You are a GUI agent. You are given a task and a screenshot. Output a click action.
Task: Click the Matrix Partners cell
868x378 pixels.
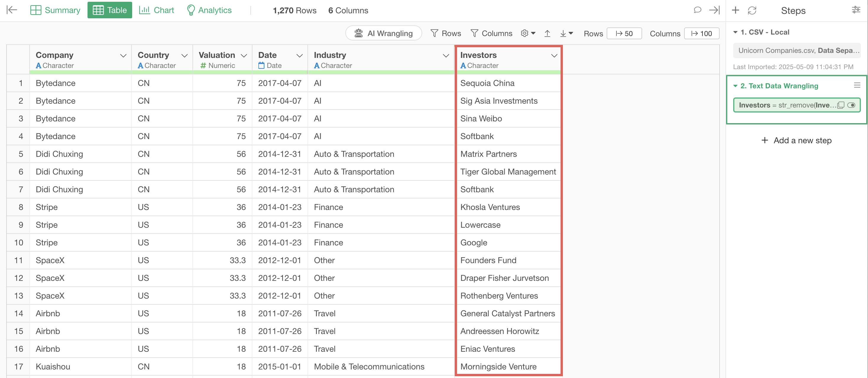509,154
